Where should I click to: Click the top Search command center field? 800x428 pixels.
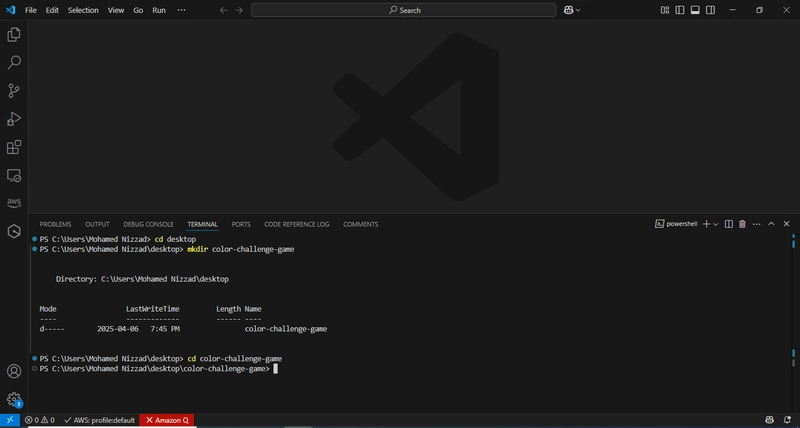pos(404,10)
